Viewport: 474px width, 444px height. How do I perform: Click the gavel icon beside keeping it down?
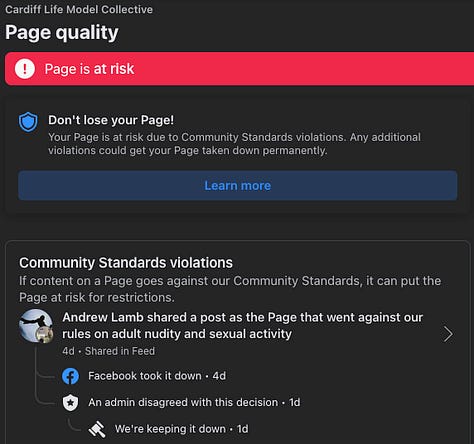(x=97, y=429)
